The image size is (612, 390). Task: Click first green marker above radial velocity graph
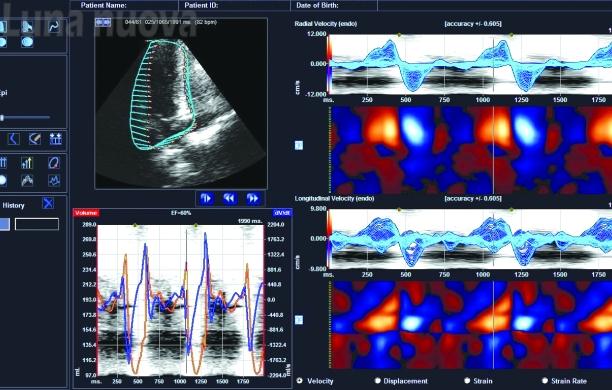click(399, 35)
